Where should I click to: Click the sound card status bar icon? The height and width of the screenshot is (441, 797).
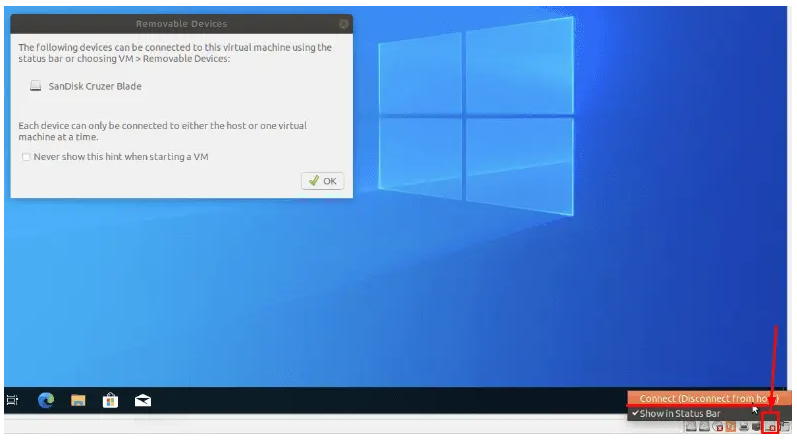(756, 427)
